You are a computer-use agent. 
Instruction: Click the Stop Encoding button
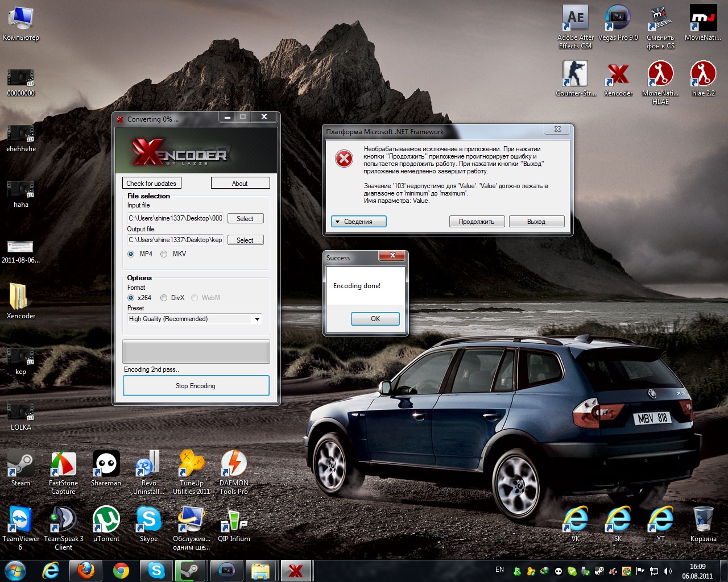(x=196, y=386)
